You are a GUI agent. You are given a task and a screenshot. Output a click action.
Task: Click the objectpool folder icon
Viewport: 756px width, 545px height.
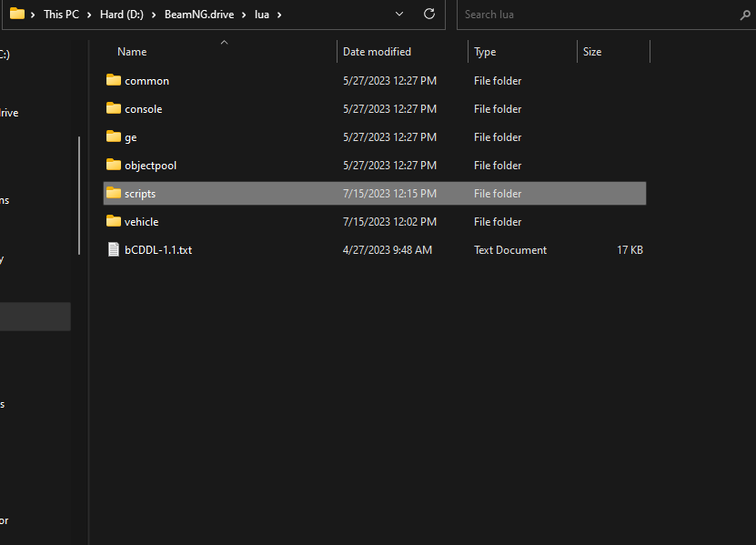click(x=114, y=165)
